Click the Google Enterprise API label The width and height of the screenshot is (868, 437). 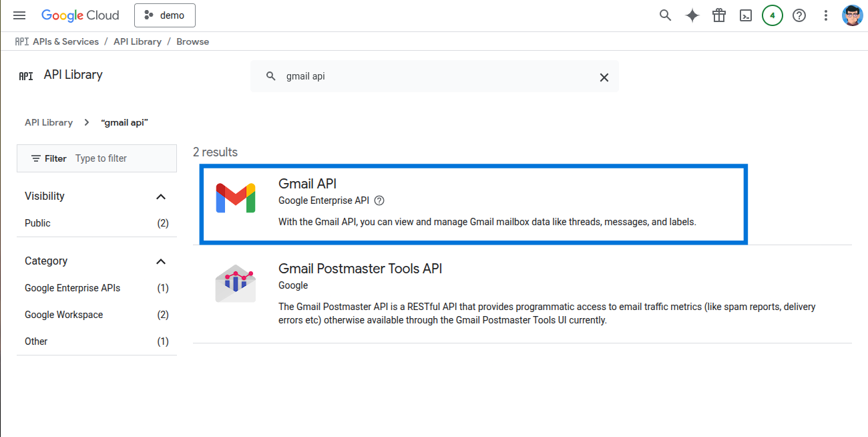pyautogui.click(x=324, y=200)
